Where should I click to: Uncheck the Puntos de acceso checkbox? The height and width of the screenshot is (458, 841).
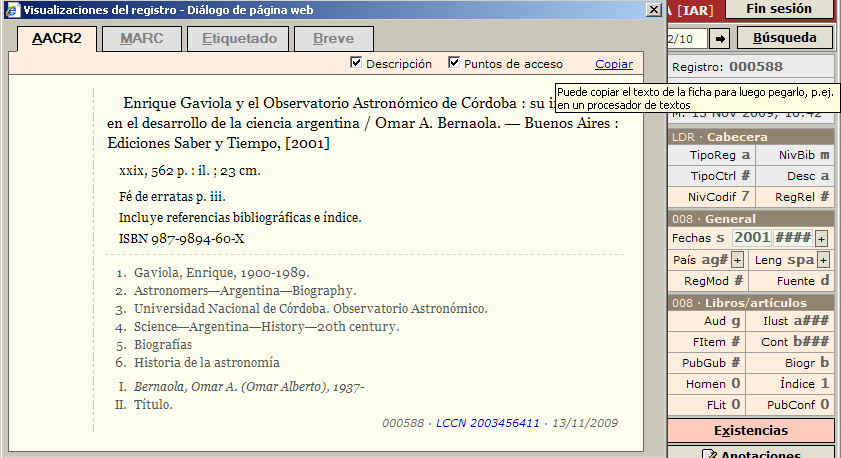pyautogui.click(x=454, y=63)
